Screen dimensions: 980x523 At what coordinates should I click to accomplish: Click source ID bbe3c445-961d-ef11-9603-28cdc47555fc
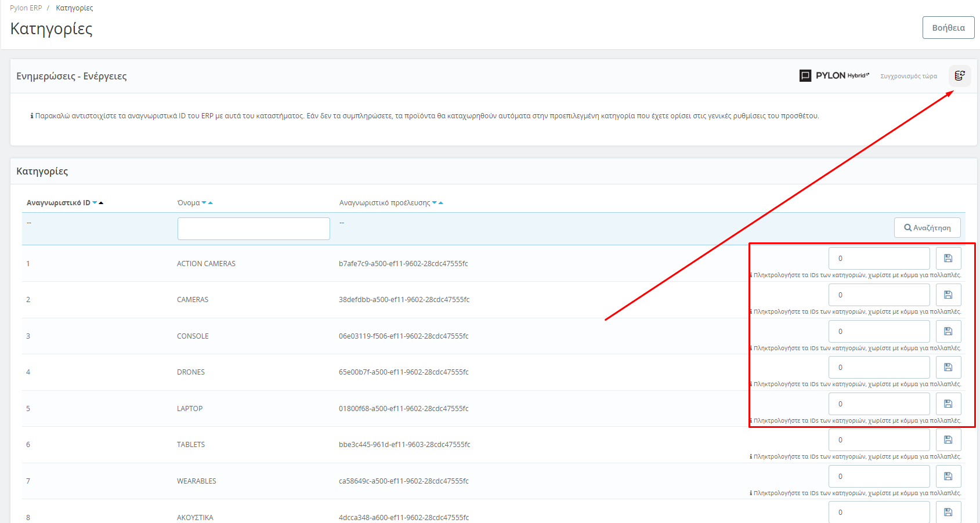404,445
